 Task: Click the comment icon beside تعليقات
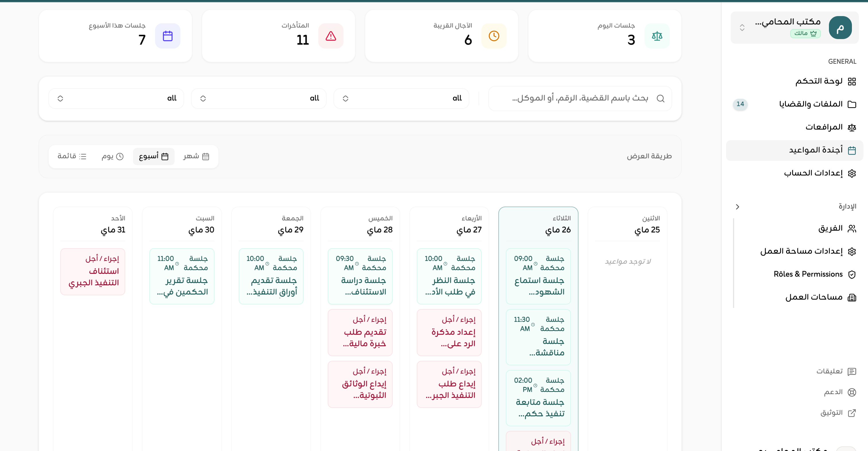(852, 371)
